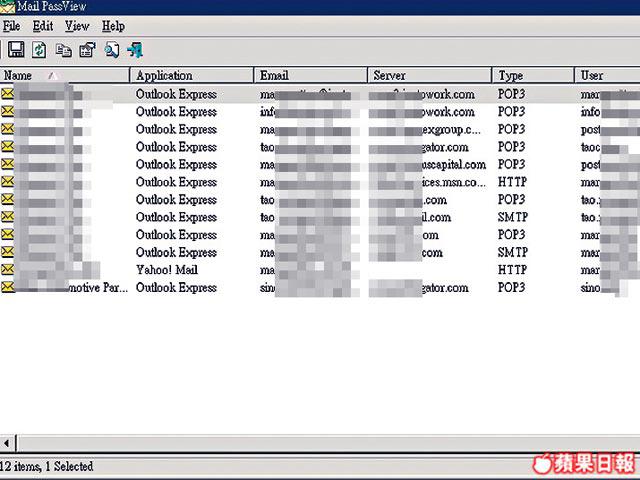Viewport: 640px width, 480px height.
Task: Sort by the Email column header
Action: pyautogui.click(x=311, y=76)
